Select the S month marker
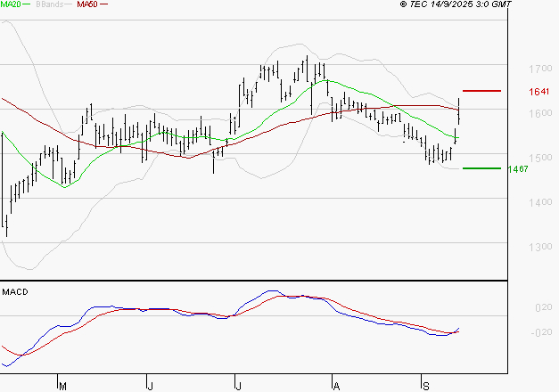 [x=425, y=386]
